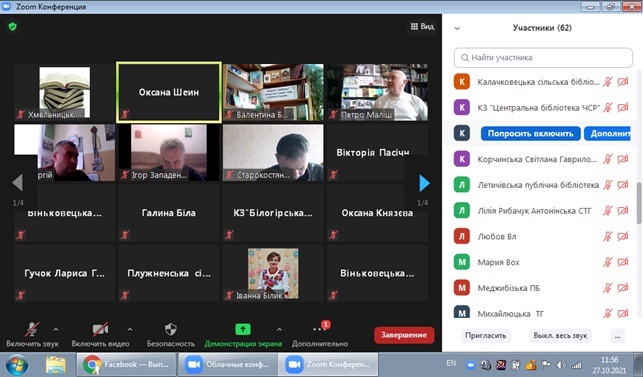Viewport: 643px width, 377px height.
Task: Open Дополнительно more options menu
Action: [320, 334]
